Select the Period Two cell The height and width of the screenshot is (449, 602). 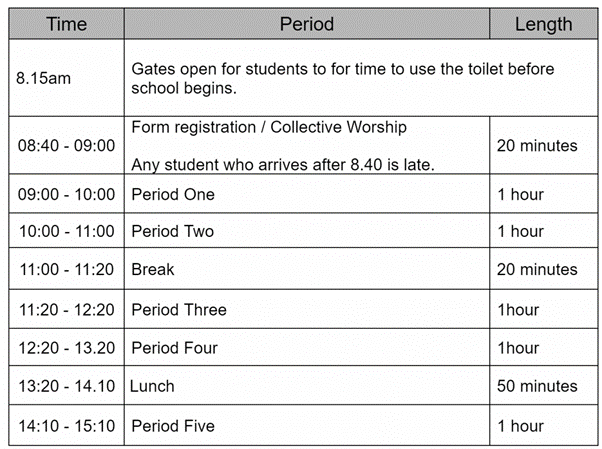(173, 232)
